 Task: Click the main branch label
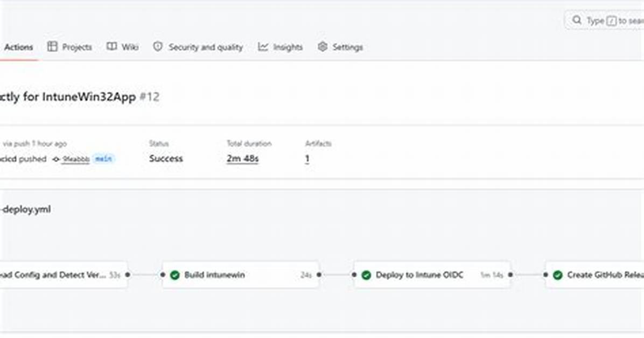103,159
